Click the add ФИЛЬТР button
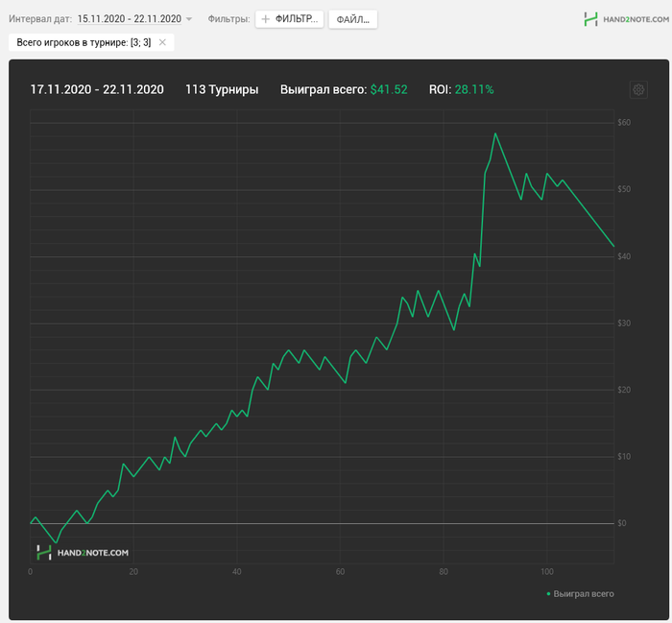 (x=289, y=19)
